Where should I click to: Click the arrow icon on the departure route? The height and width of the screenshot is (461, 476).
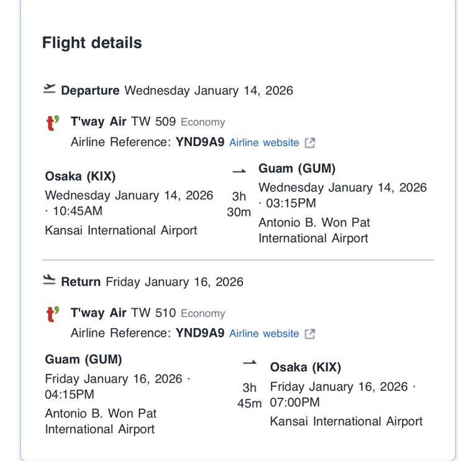point(239,170)
